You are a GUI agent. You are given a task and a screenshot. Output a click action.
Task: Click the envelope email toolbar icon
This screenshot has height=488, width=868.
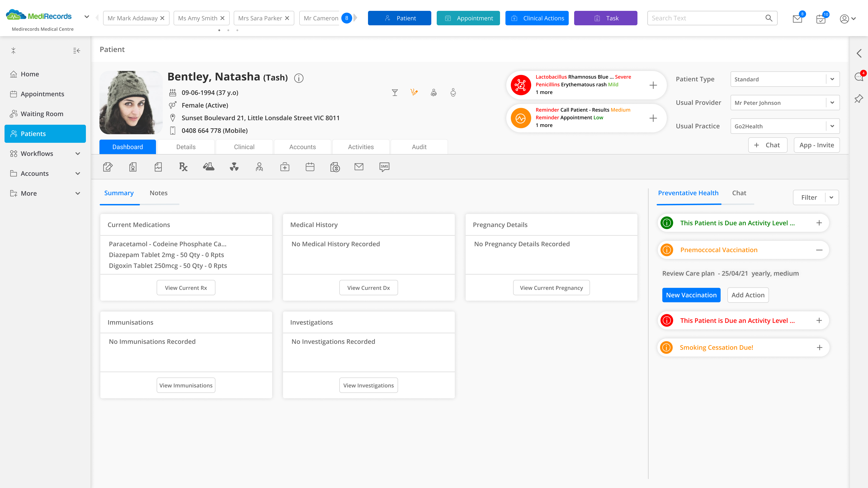point(359,167)
